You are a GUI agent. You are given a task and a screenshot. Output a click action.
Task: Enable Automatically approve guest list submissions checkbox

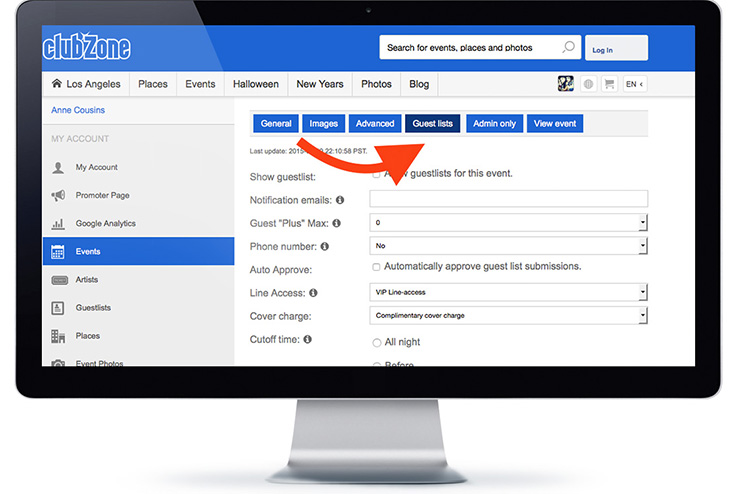point(376,267)
